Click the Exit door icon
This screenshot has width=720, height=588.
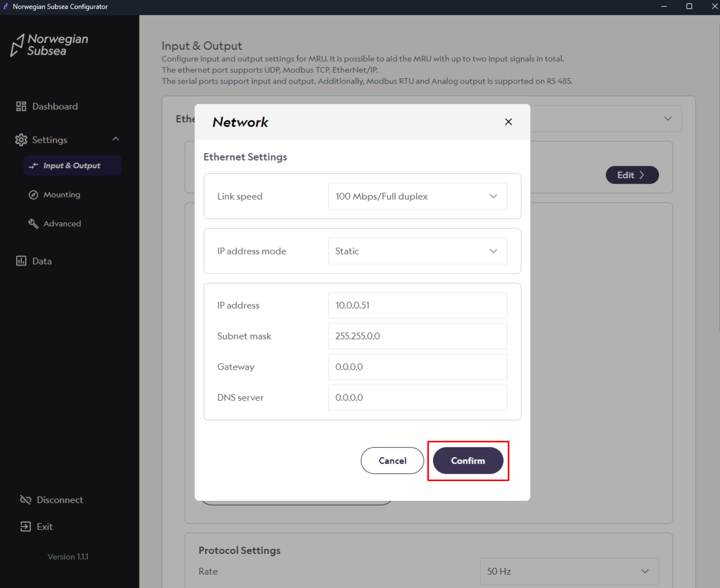25,526
